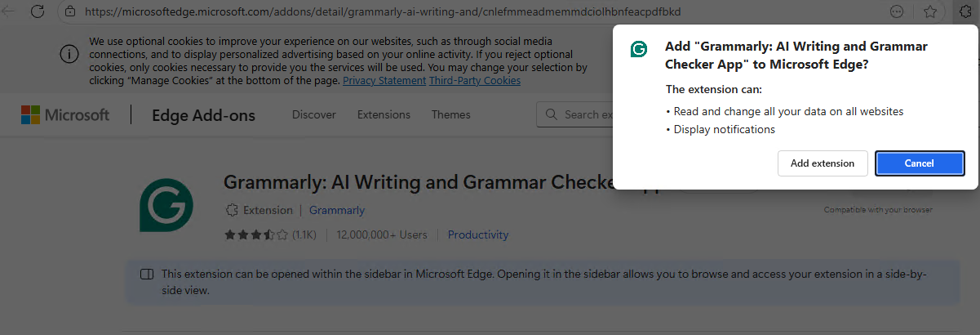The height and width of the screenshot is (335, 980).
Task: Click the large Grammarly extension logo
Action: (x=166, y=205)
